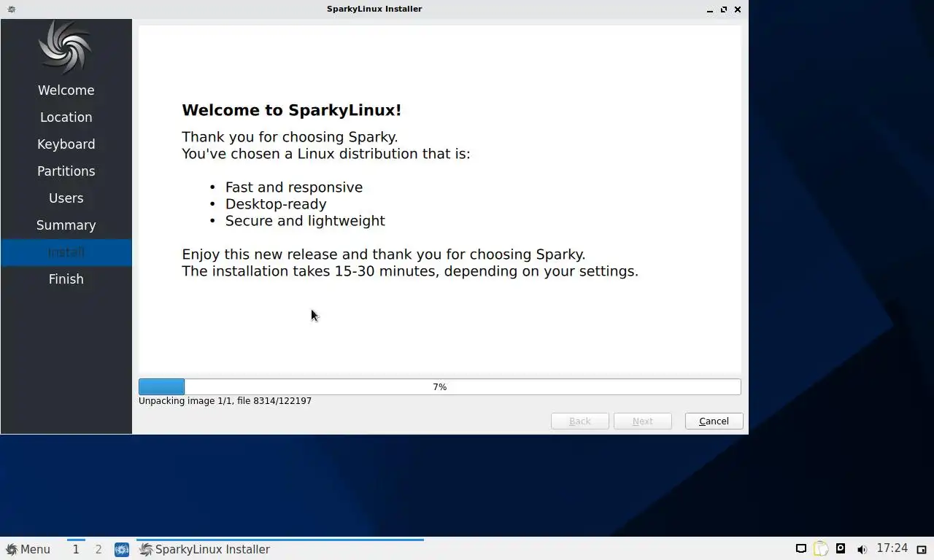934x560 pixels.
Task: Select the Welcome step in sidebar
Action: tap(66, 90)
